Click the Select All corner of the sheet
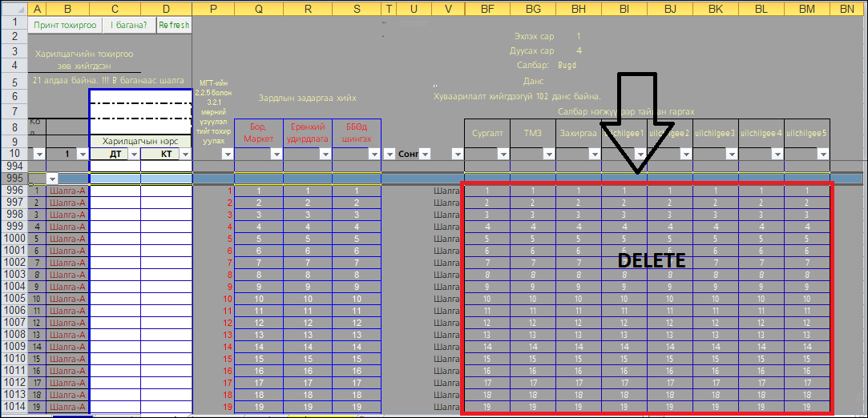Viewport: 868px width, 418px height. click(x=14, y=10)
